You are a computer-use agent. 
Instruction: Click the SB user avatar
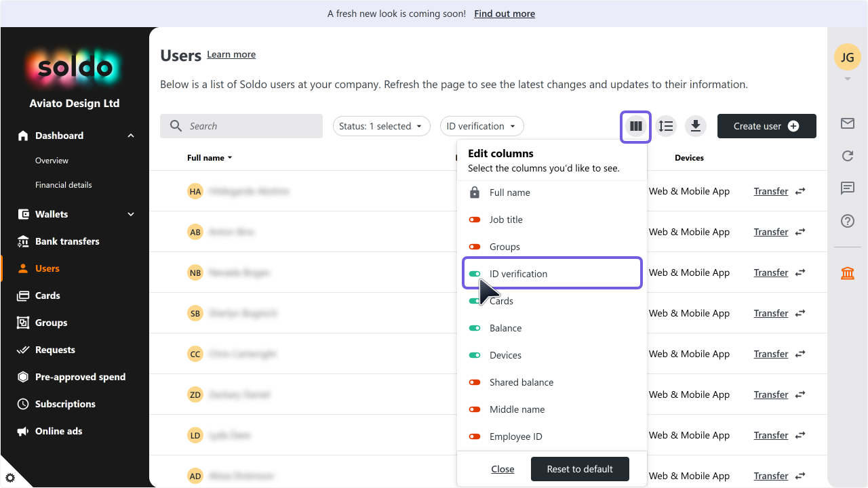pyautogui.click(x=195, y=313)
